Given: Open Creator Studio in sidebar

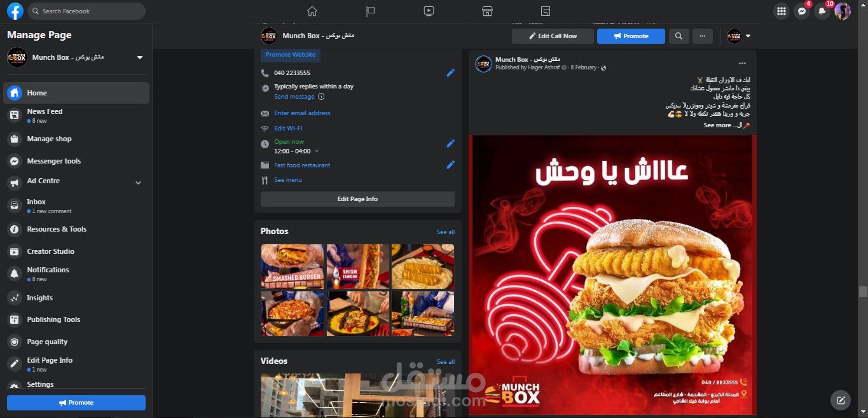Looking at the screenshot, I should [76, 251].
